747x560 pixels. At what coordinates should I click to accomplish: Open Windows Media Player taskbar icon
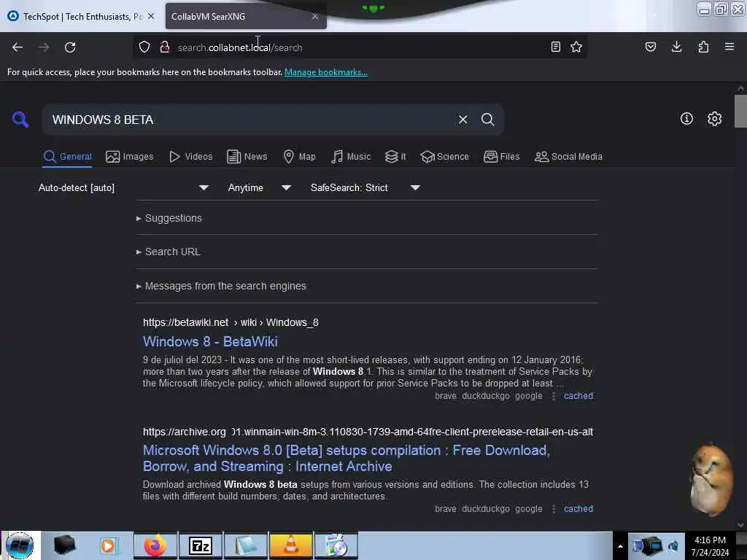(x=108, y=545)
